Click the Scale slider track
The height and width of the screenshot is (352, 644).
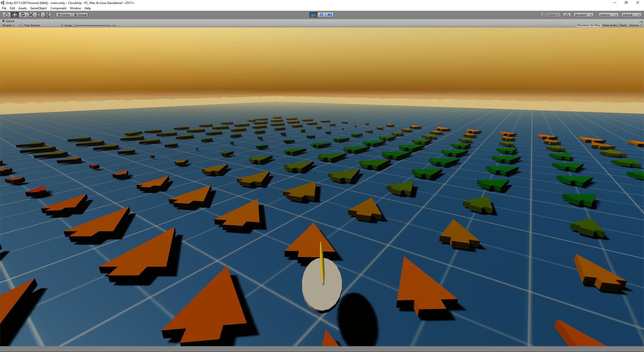tap(92, 26)
